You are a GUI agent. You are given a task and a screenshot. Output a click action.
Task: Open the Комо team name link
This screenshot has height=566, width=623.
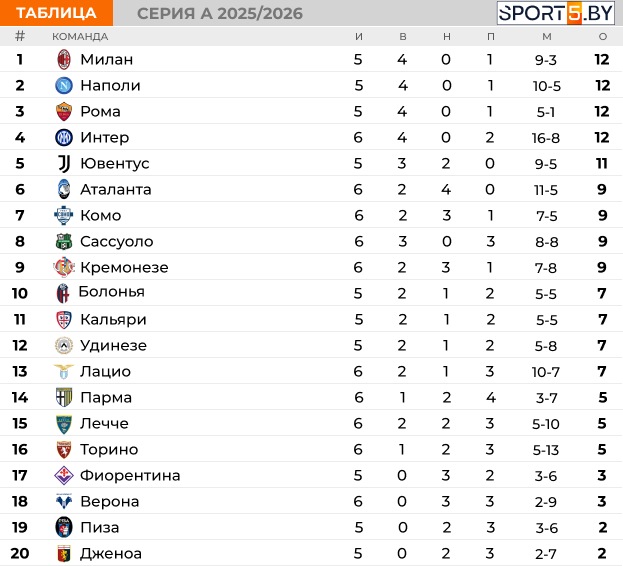click(x=100, y=215)
